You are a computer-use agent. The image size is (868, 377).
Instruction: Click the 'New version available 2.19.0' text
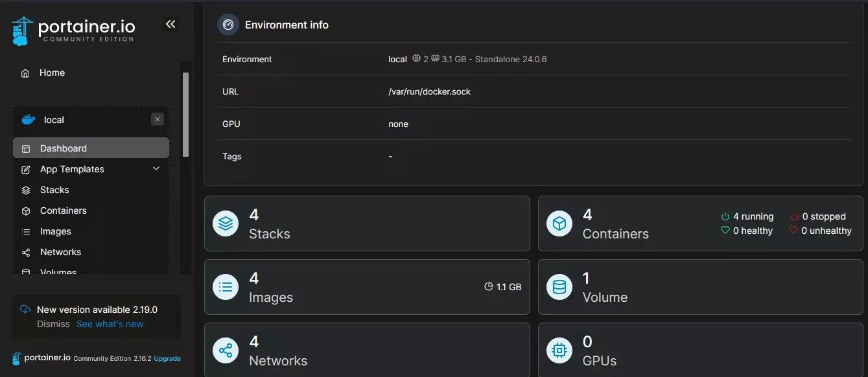point(97,310)
